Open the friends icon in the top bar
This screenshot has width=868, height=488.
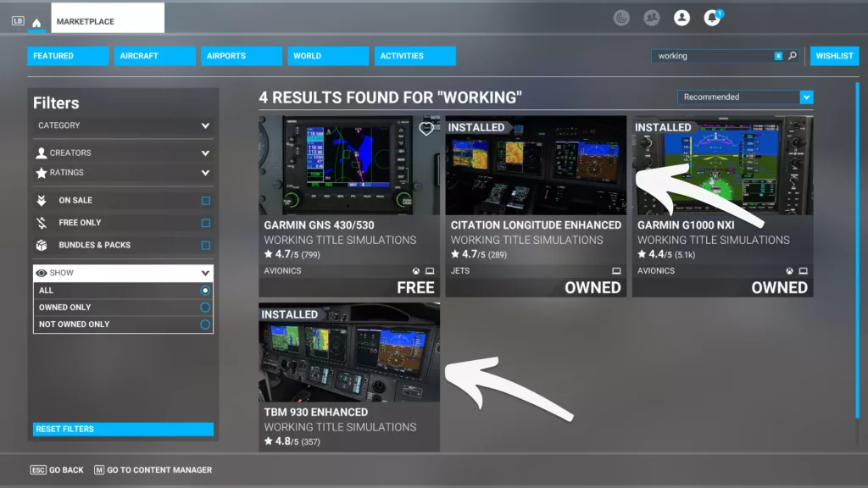click(652, 17)
